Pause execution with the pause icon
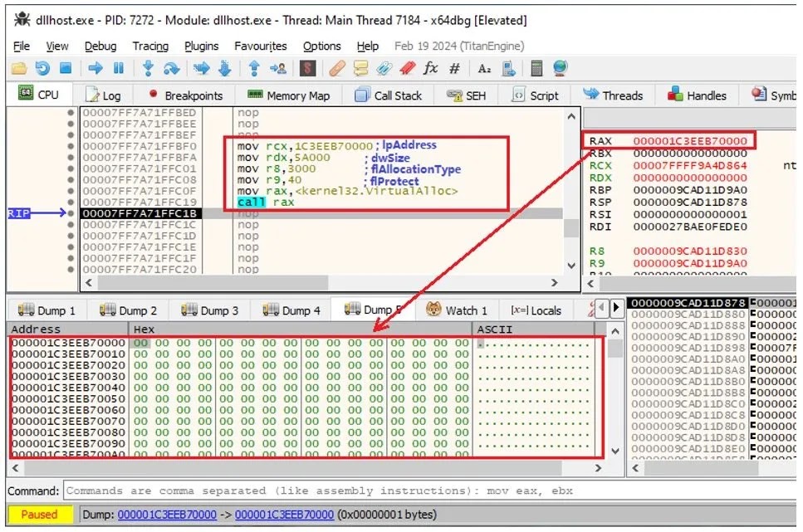 tap(119, 67)
